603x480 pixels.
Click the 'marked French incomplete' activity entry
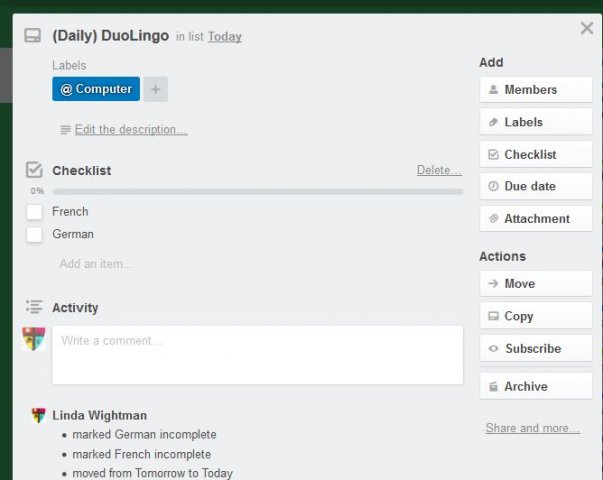pos(142,454)
